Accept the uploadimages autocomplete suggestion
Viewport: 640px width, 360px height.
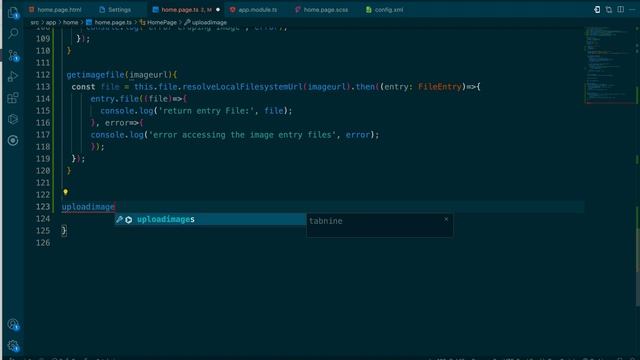[210, 219]
